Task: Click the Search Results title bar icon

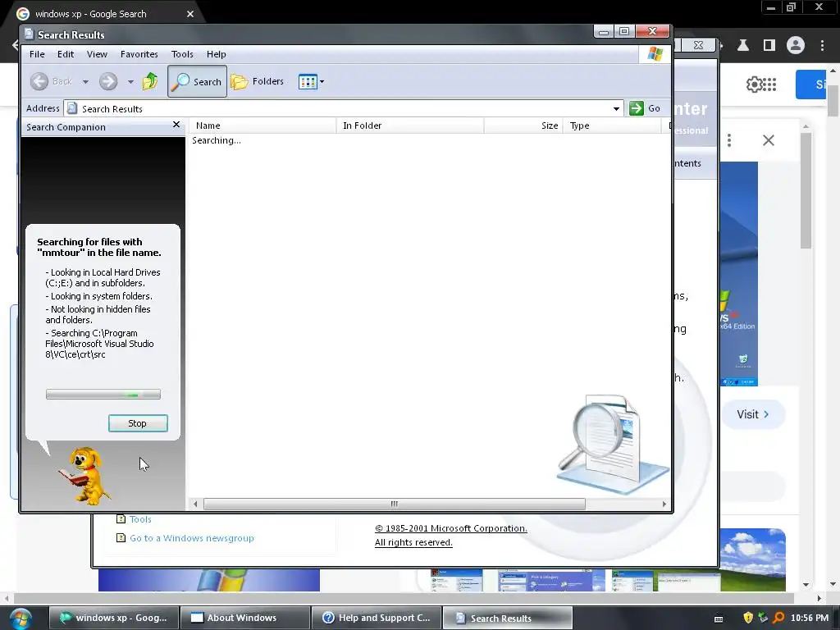Action: click(30, 34)
